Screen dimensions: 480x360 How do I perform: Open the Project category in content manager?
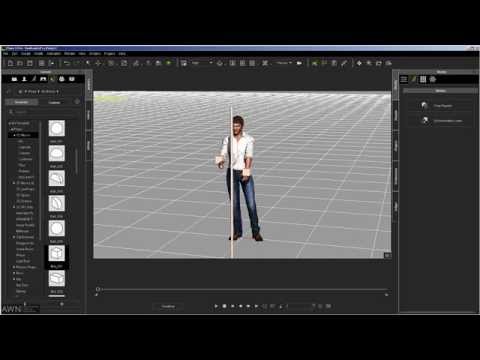[14, 79]
